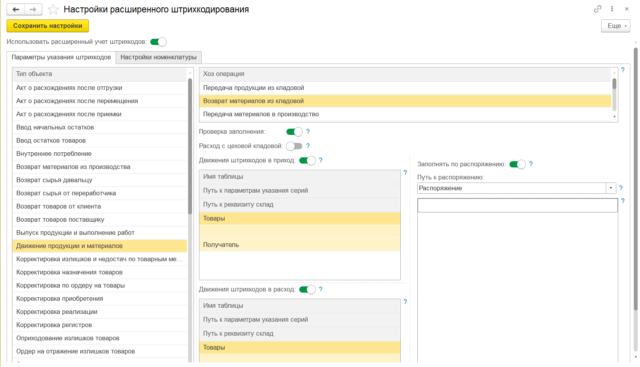Switch to Параметры указания штрихкодов tab
Image resolution: width=640 pixels, height=367 pixels.
[61, 57]
